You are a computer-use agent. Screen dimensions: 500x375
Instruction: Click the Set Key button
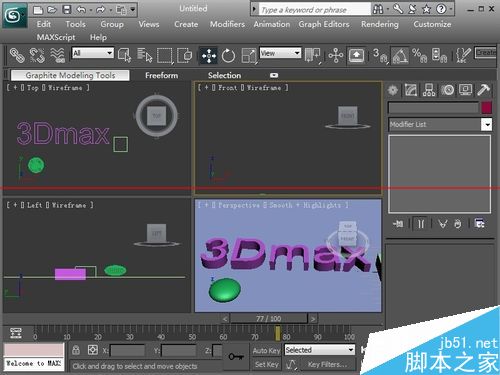(267, 365)
